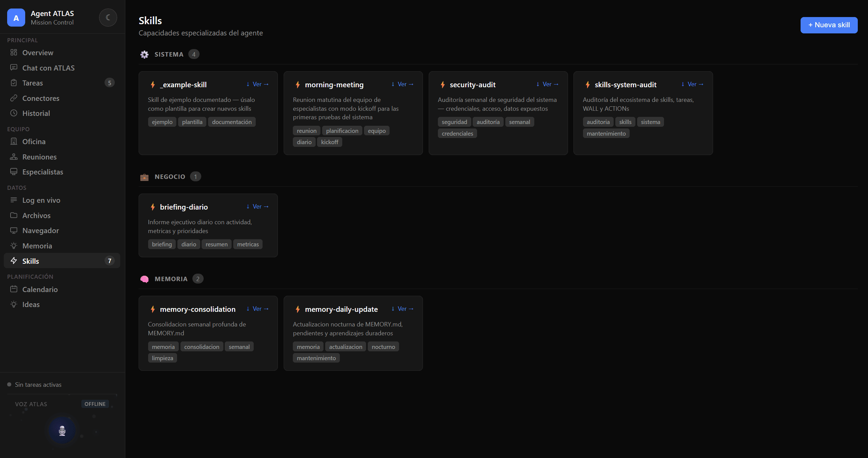Click the Chat con ATLAS message icon

[x=14, y=67]
